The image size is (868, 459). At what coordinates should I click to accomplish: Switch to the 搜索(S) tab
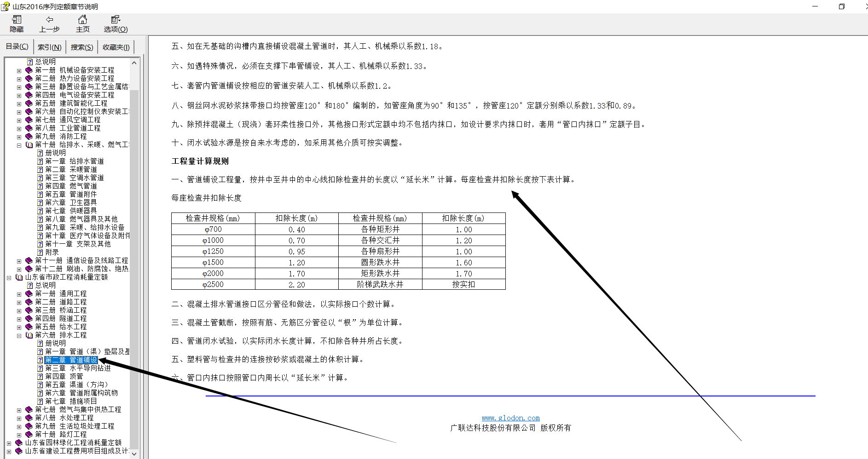[x=82, y=47]
